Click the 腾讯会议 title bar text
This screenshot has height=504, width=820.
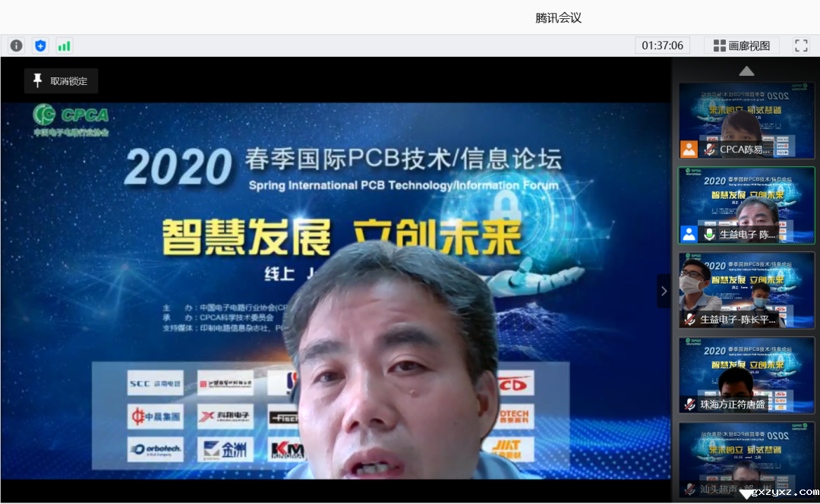[557, 17]
